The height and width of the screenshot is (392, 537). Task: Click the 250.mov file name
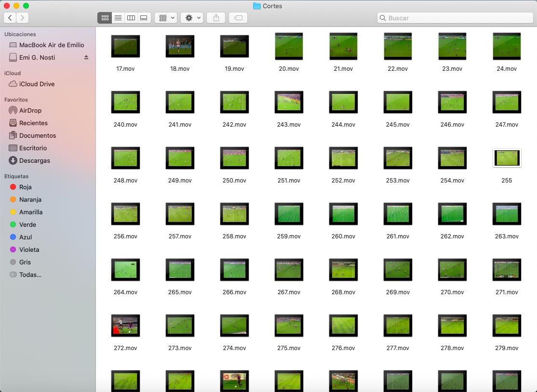234,180
